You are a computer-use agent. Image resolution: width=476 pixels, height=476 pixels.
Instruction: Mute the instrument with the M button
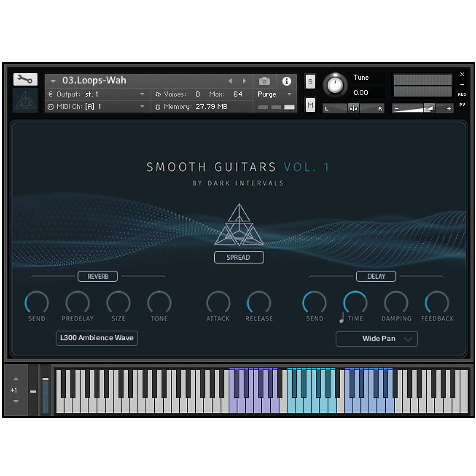(x=310, y=105)
